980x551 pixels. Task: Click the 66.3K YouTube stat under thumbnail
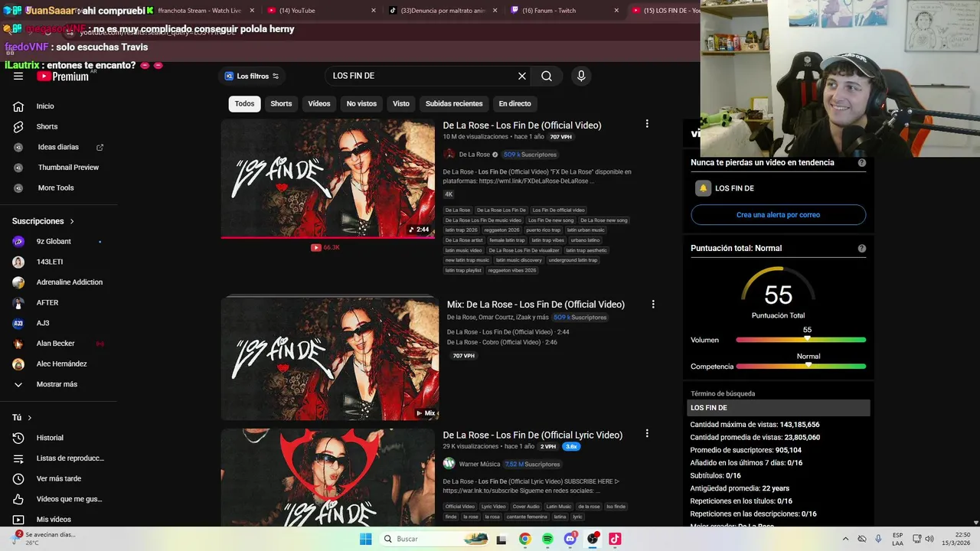click(x=325, y=247)
